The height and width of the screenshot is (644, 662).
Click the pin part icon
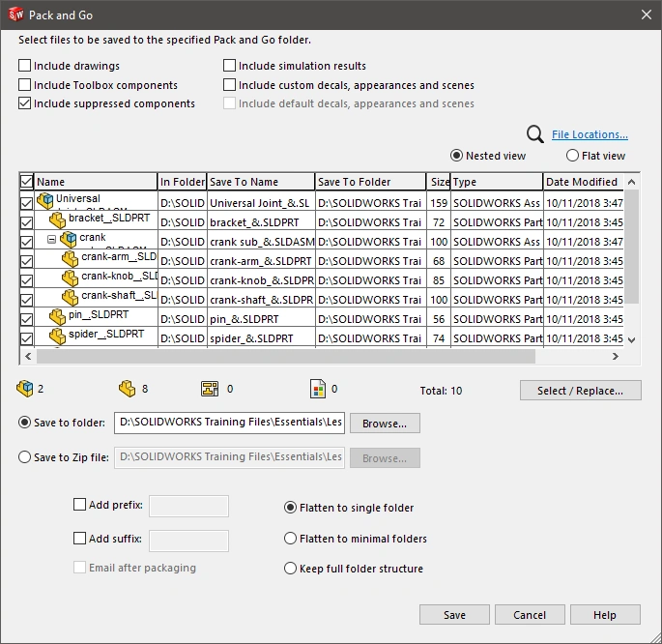57,316
